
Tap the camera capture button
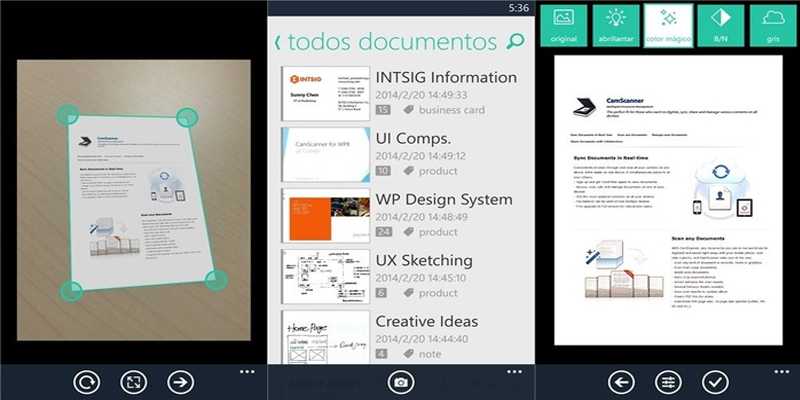click(x=401, y=382)
